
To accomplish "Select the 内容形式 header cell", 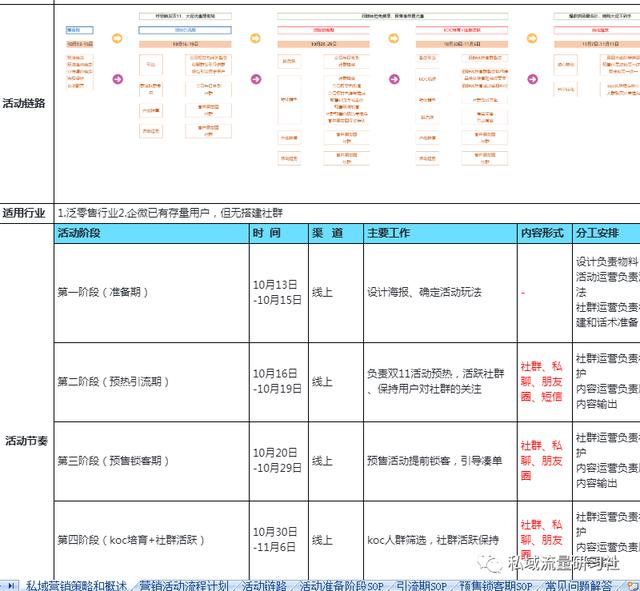I will pyautogui.click(x=544, y=233).
